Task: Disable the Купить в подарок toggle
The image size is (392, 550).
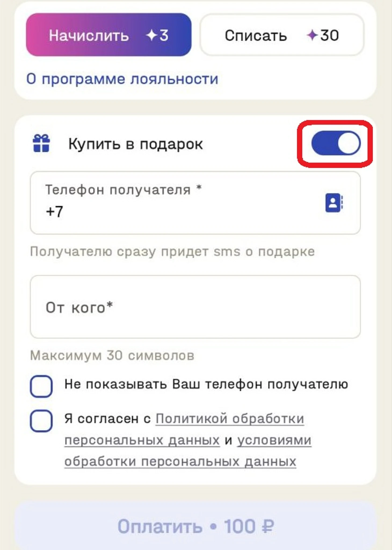Action: tap(336, 143)
